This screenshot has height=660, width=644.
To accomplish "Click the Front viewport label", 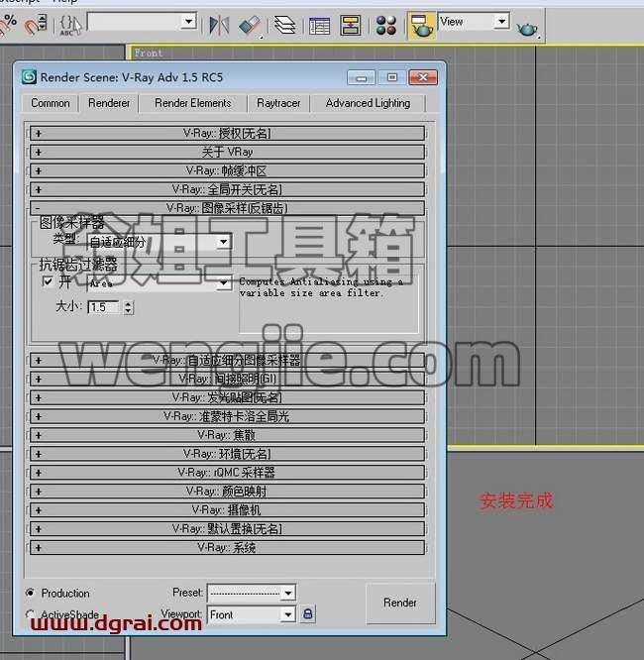I will 149,54.
